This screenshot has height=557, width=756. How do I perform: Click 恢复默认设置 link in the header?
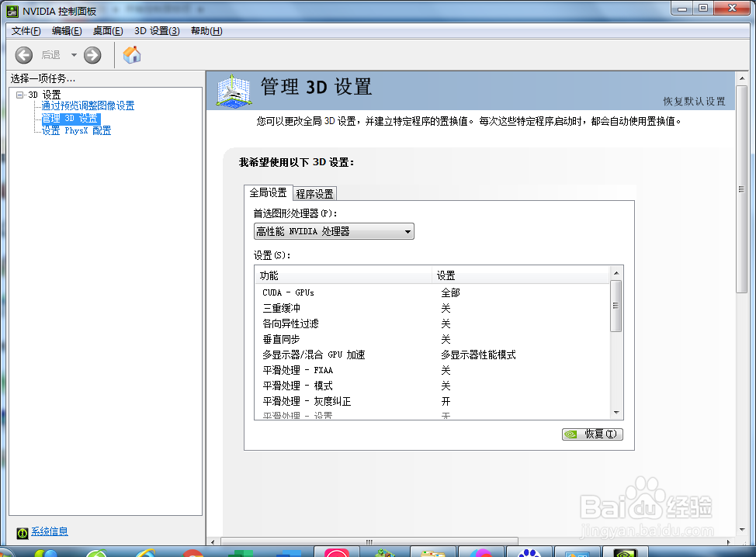point(694,101)
